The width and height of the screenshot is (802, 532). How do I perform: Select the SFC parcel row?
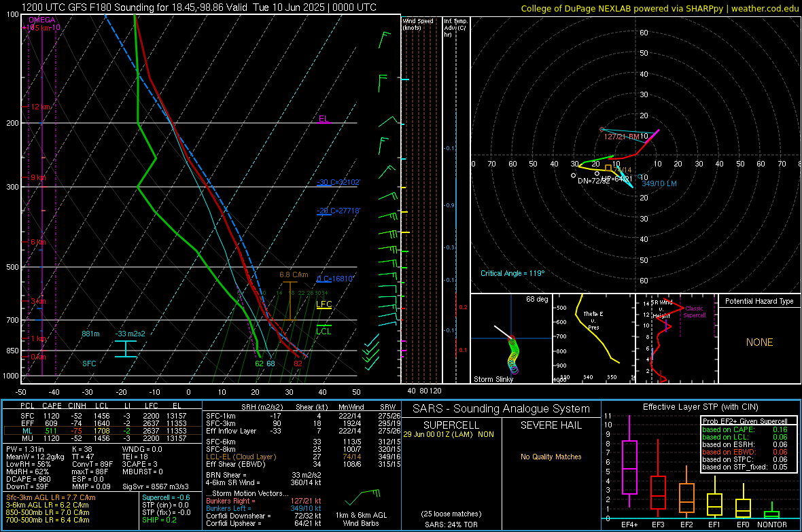pos(103,416)
